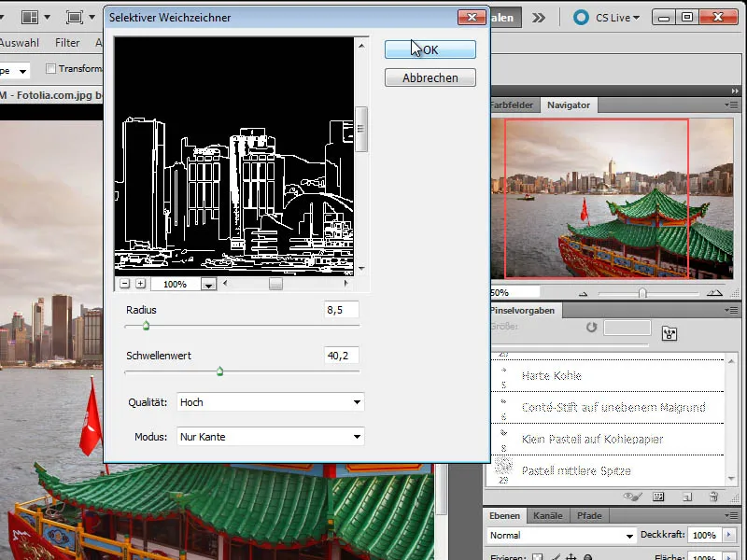The width and height of the screenshot is (747, 560).
Task: Zoom out the filter preview with minus button
Action: (125, 284)
